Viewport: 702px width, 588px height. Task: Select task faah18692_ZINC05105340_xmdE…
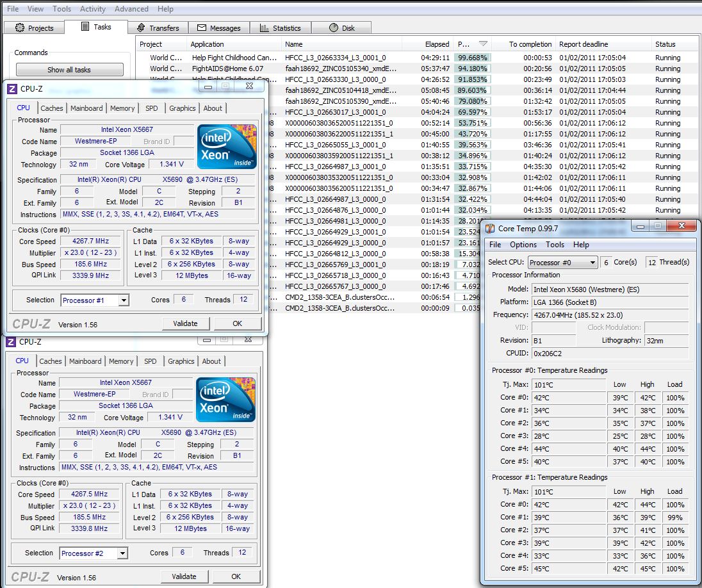341,69
